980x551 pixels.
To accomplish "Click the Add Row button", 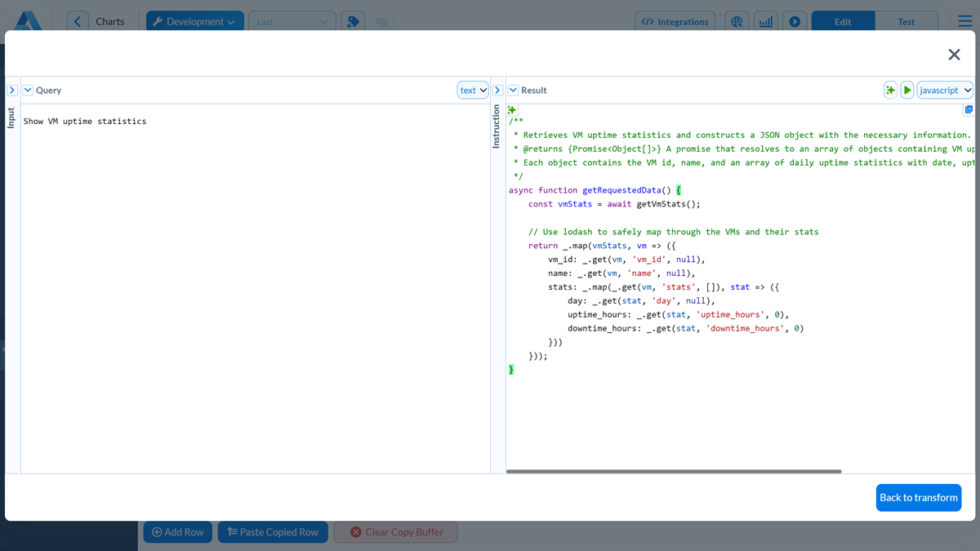I will [177, 531].
